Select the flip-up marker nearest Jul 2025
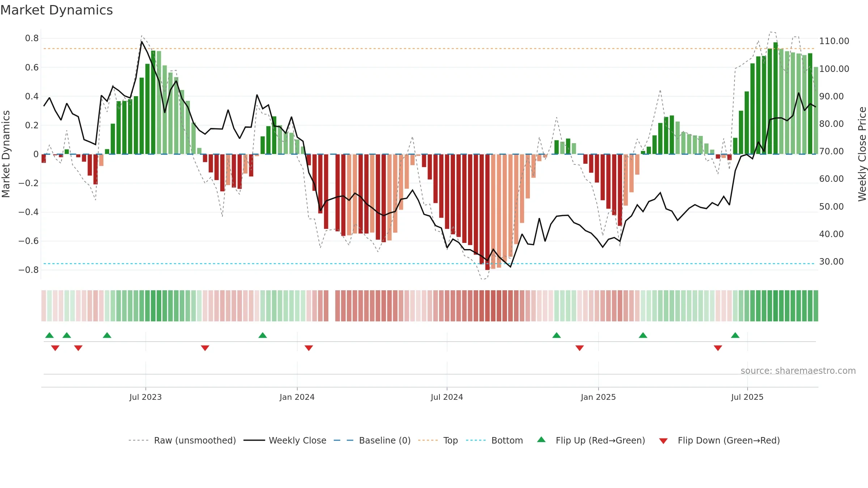Viewport: 868px width, 488px height. [735, 335]
